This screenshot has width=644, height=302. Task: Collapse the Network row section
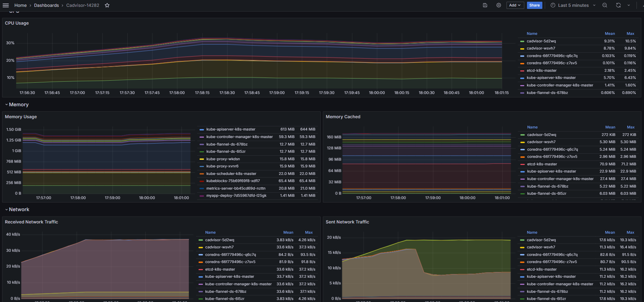point(17,209)
